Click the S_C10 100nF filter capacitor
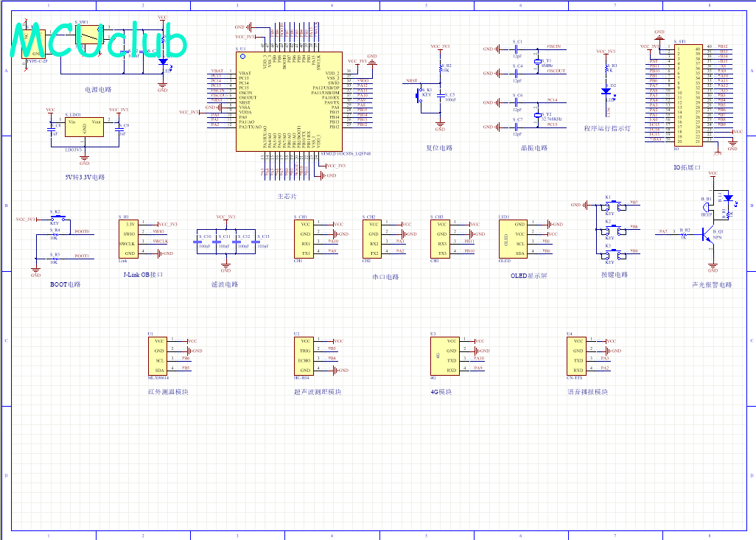 197,242
